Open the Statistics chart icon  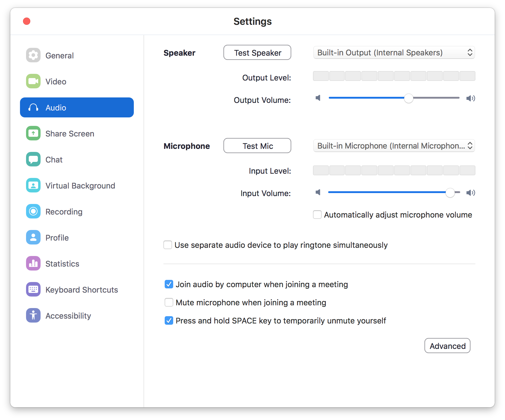[33, 263]
